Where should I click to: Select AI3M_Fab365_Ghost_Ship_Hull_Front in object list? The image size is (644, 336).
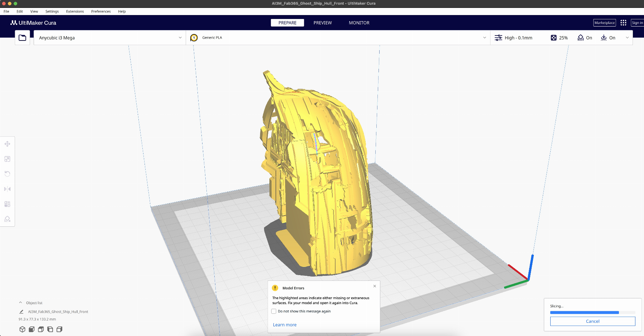58,312
